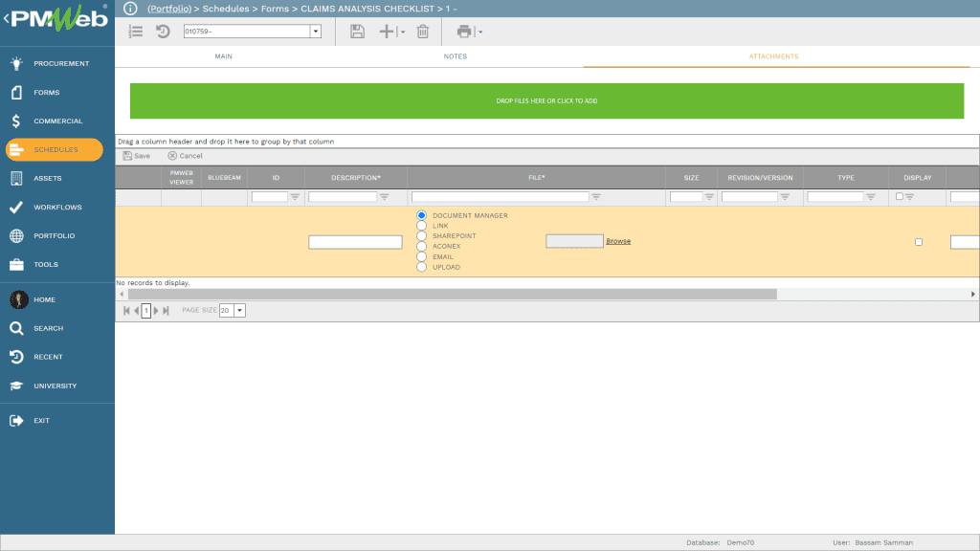Click the horizontal scrollbar thumb
The width and height of the screenshot is (980, 551).
point(453,295)
